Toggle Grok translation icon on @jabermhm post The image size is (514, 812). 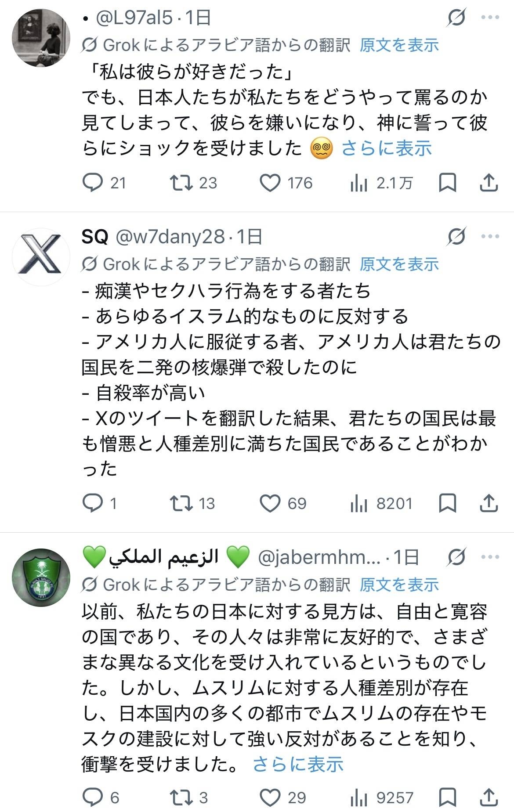point(457,558)
